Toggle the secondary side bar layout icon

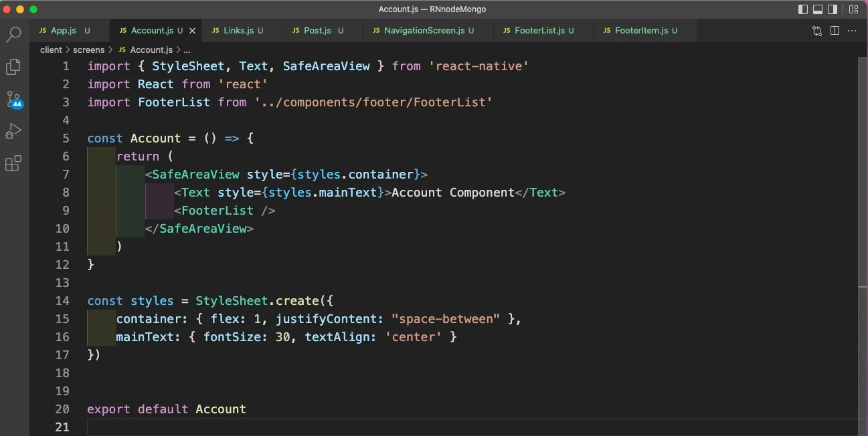tap(833, 9)
